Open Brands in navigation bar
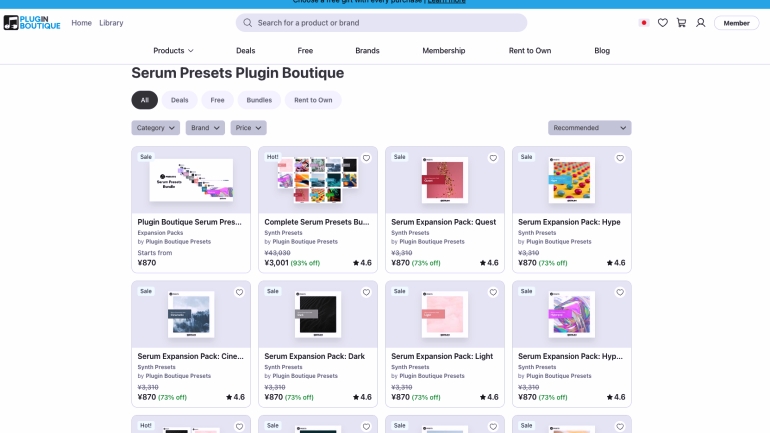The height and width of the screenshot is (433, 770). pos(367,51)
